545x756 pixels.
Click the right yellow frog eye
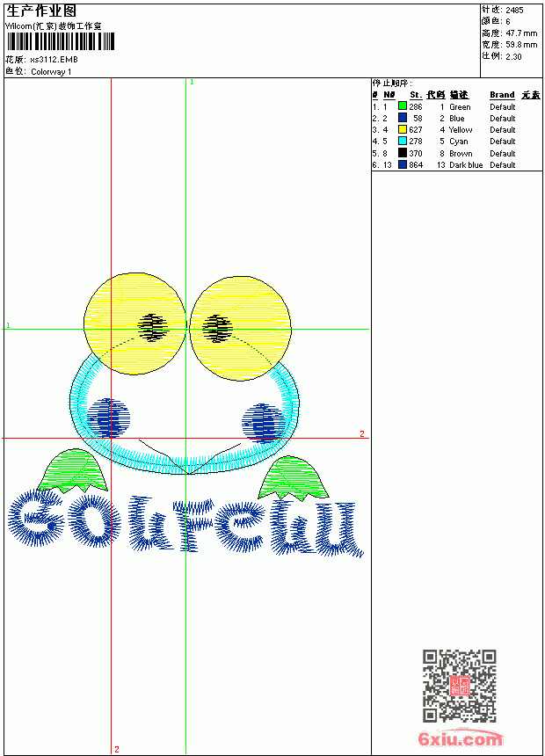click(x=241, y=329)
